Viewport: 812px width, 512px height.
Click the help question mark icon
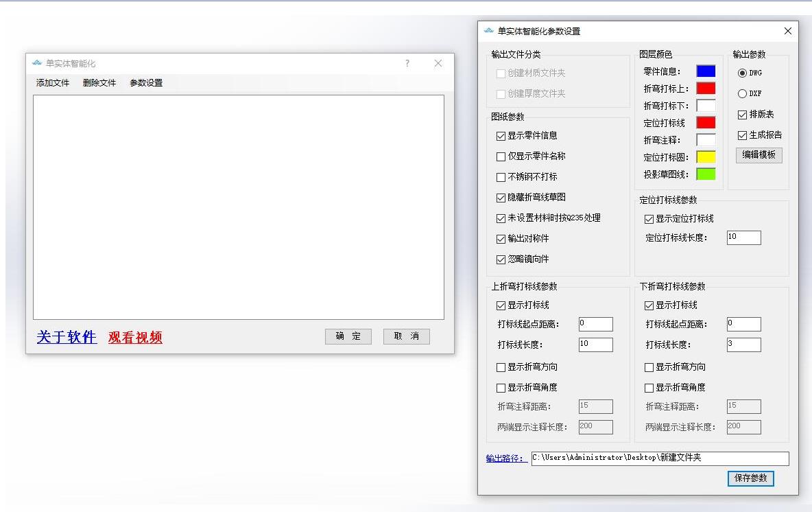click(x=407, y=63)
